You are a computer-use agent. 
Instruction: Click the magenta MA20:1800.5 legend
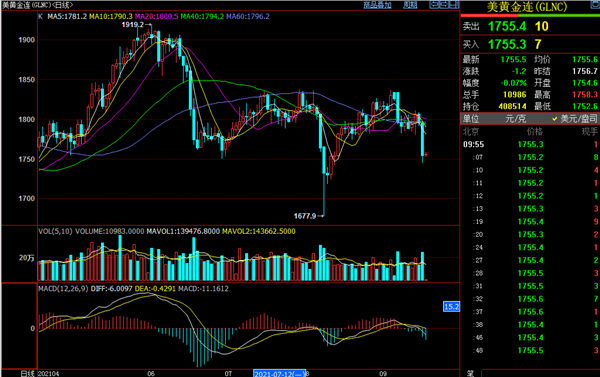tap(157, 16)
